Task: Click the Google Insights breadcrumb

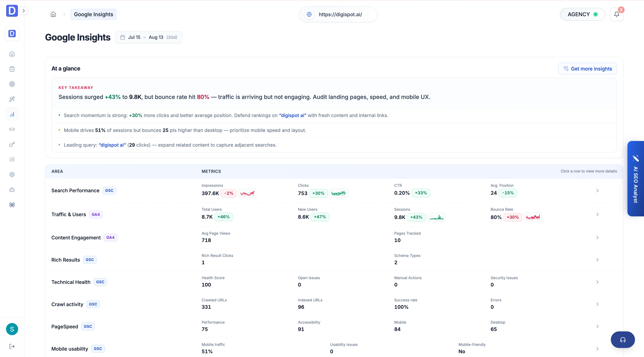Action: coord(94,14)
